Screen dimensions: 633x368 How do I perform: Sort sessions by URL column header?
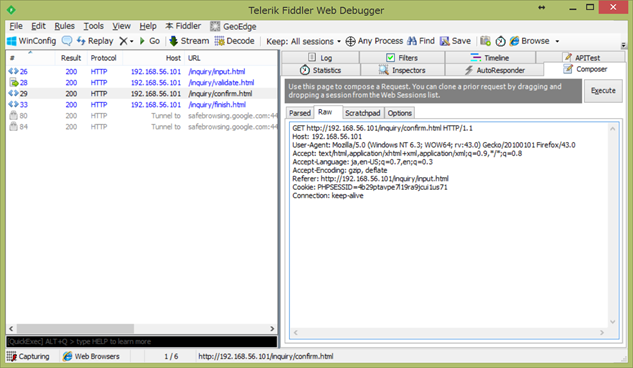(231, 58)
